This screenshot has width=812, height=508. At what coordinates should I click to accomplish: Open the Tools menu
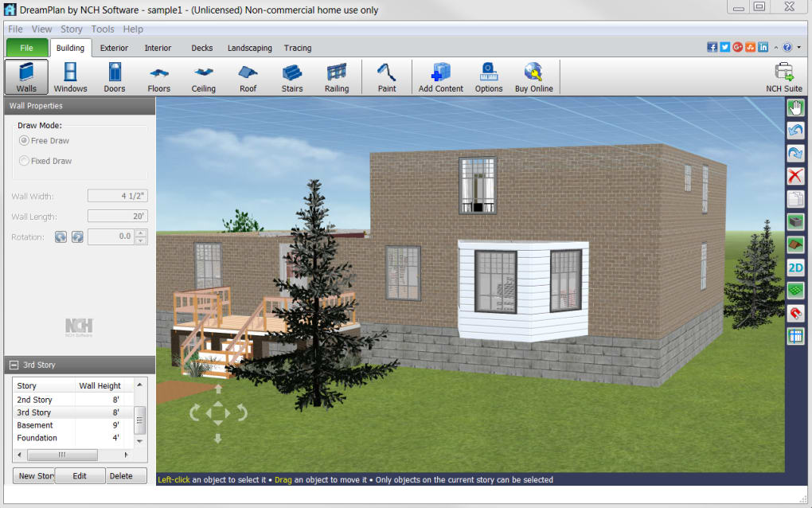[x=103, y=29]
